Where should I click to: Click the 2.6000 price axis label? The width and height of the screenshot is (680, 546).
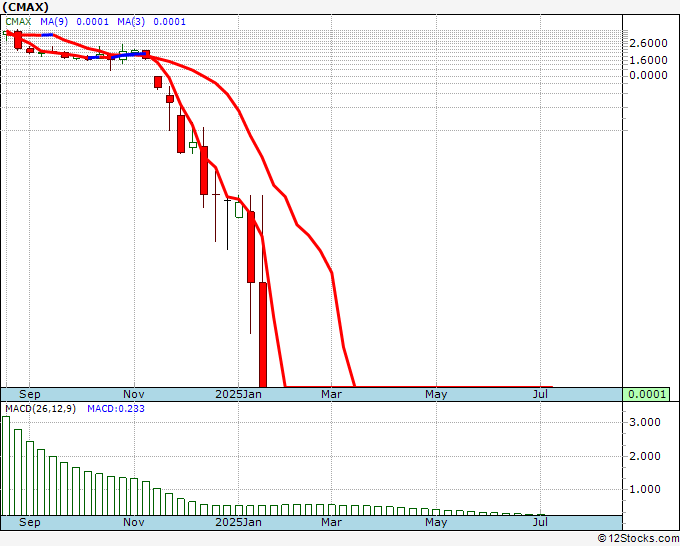(x=648, y=43)
